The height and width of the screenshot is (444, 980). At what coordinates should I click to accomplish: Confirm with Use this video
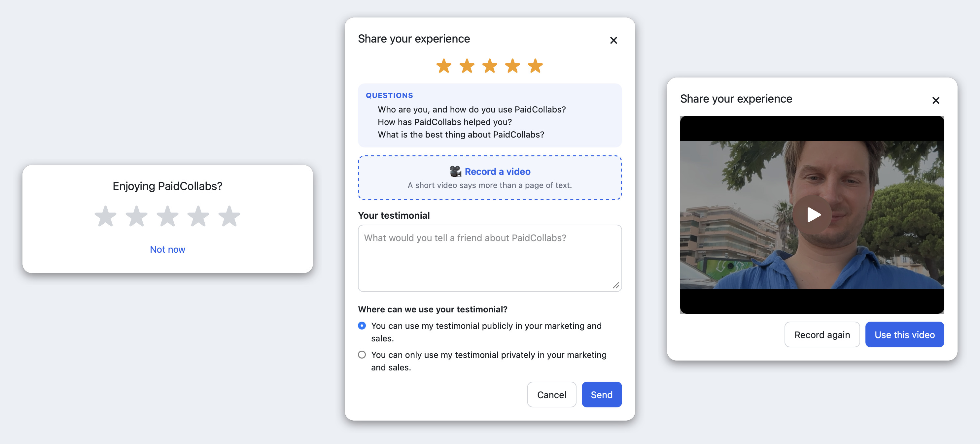pyautogui.click(x=904, y=334)
